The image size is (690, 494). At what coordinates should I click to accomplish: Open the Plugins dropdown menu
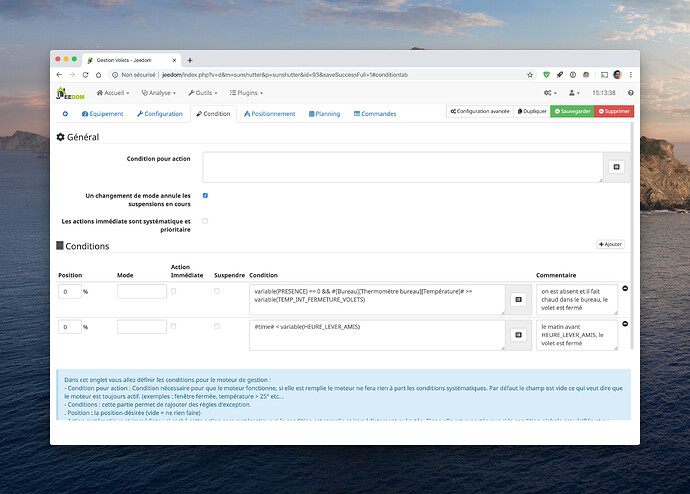[246, 93]
